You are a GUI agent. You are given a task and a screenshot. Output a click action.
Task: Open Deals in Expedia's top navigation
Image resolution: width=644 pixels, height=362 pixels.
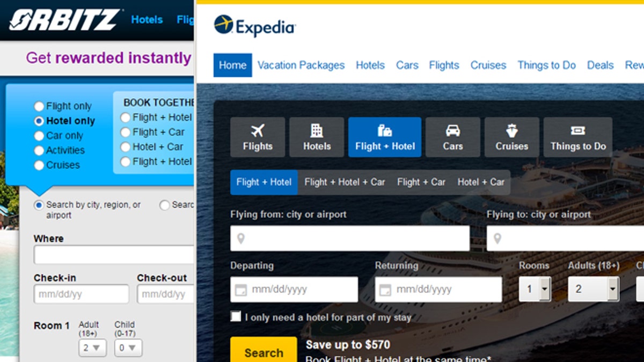pos(601,65)
